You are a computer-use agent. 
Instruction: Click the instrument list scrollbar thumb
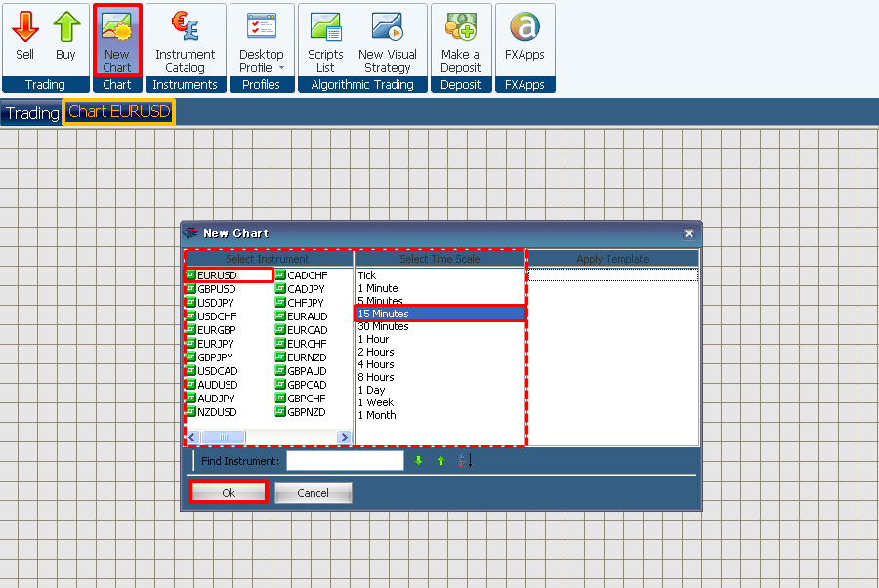[224, 437]
